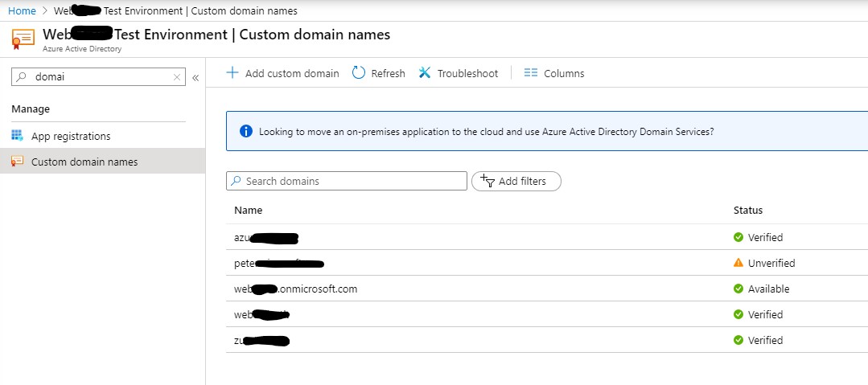Sort by the Status column header
868x385 pixels.
(x=748, y=211)
